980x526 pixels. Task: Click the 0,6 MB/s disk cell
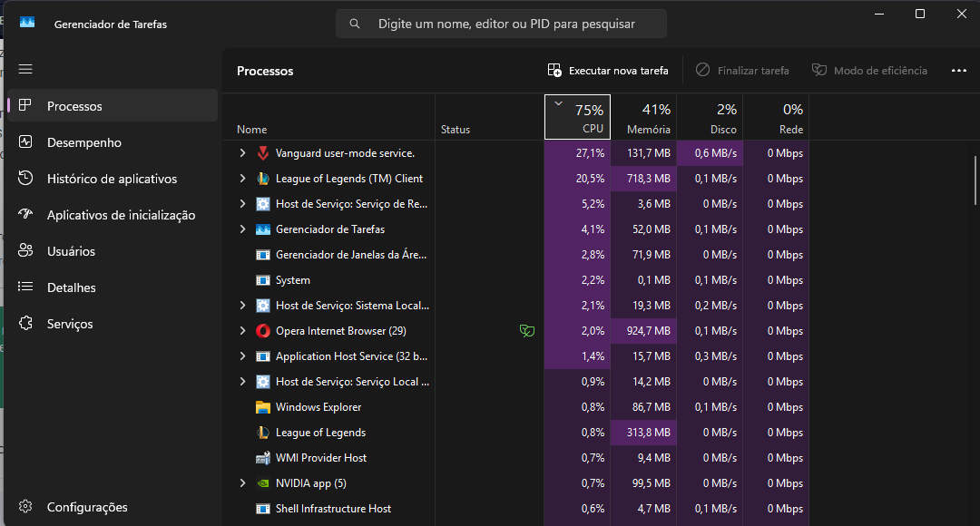point(710,153)
